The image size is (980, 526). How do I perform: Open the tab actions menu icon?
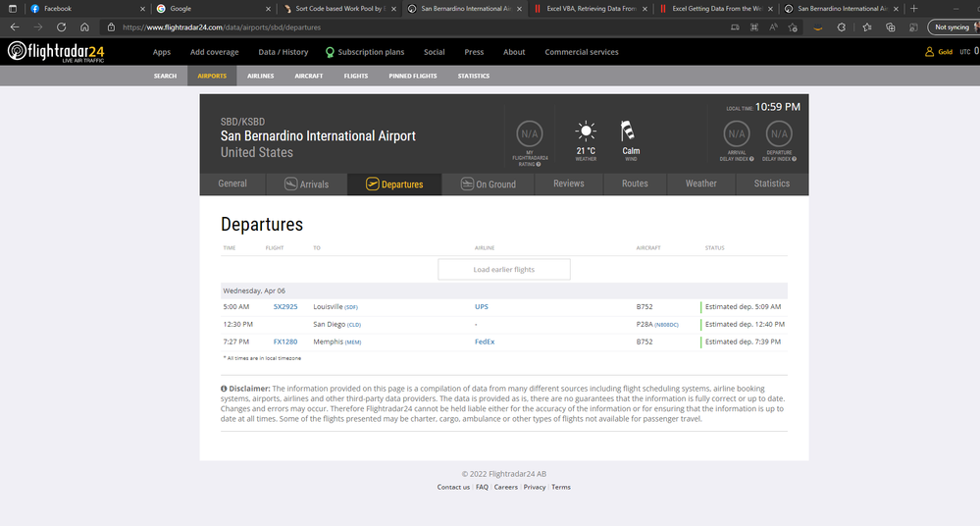[13, 9]
